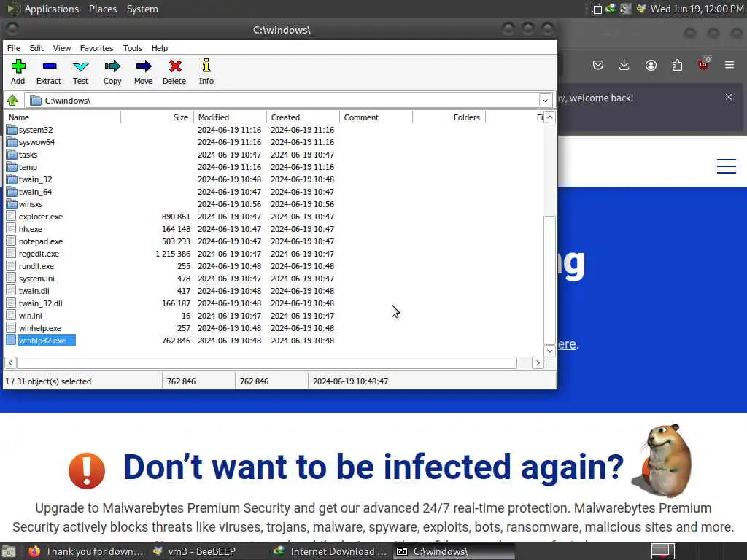Dismiss the welcome back banner
The image size is (747, 560).
tap(729, 97)
